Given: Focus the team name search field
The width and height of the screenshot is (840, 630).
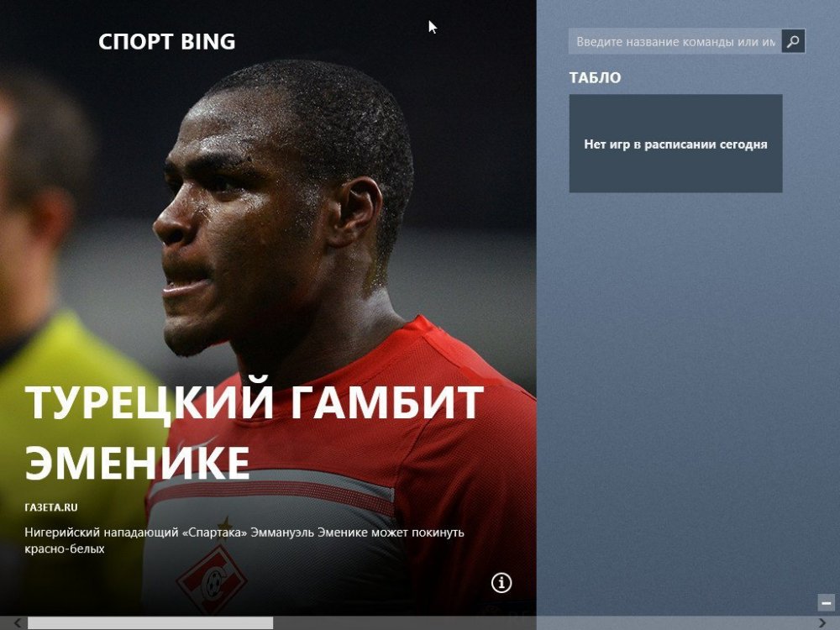Looking at the screenshot, I should [675, 41].
